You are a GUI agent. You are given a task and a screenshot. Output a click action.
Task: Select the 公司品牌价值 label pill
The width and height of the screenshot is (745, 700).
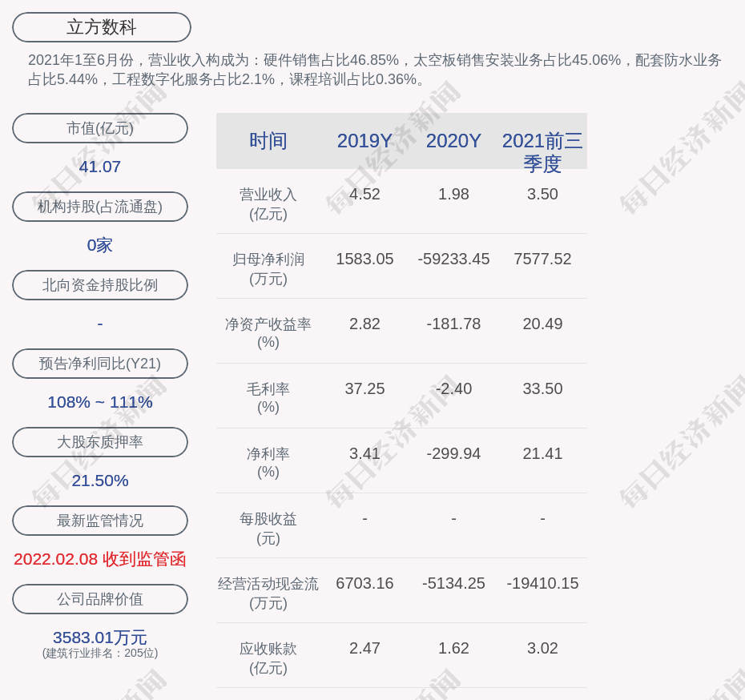100,599
